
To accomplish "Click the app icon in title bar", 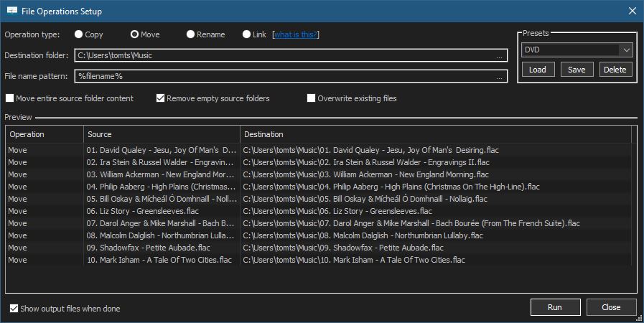I will point(12,11).
